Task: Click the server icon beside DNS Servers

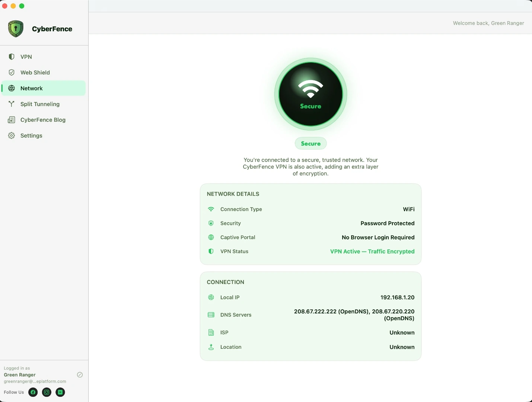Action: pyautogui.click(x=211, y=315)
